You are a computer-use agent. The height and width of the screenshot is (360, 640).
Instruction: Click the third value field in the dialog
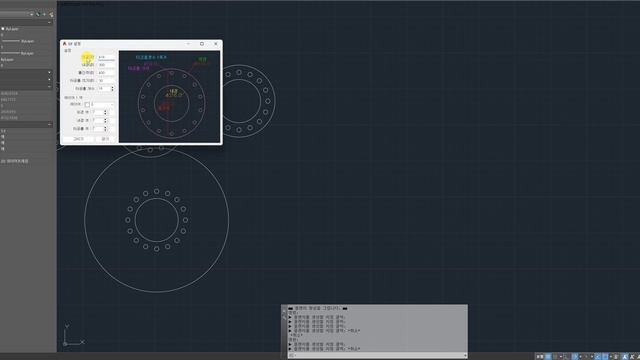(x=106, y=73)
